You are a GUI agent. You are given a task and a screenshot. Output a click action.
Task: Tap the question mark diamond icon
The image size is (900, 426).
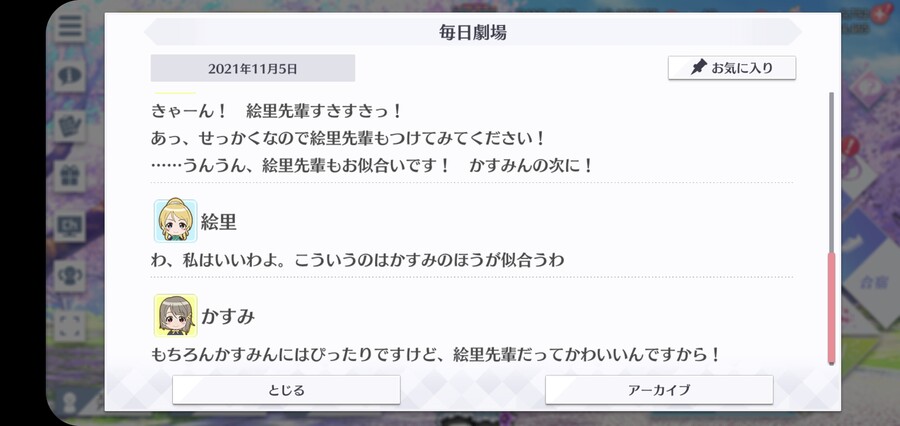click(868, 89)
